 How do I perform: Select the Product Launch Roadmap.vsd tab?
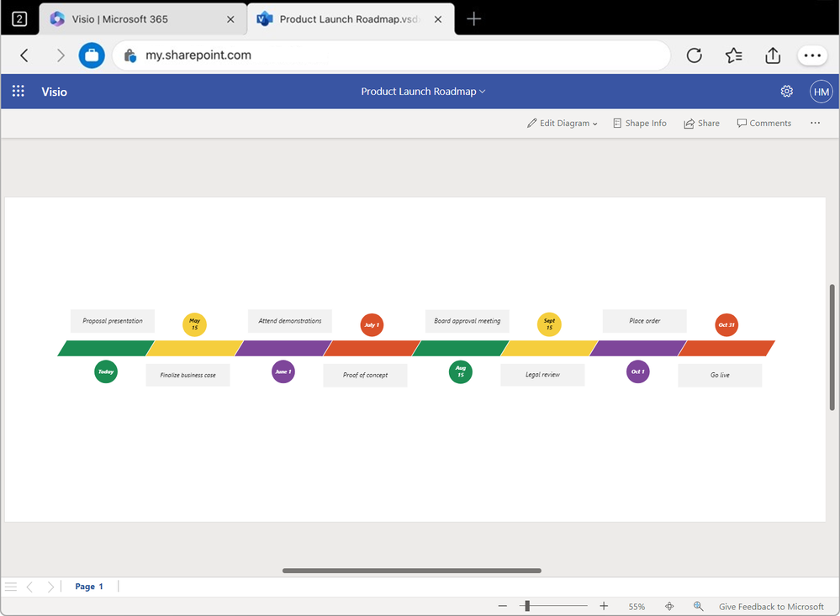coord(345,18)
